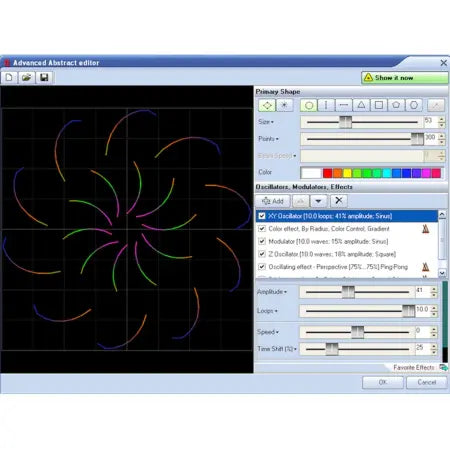Viewport: 450px width, 450px height.
Task: Click effects list scrollbar up arrow
Action: [x=442, y=214]
